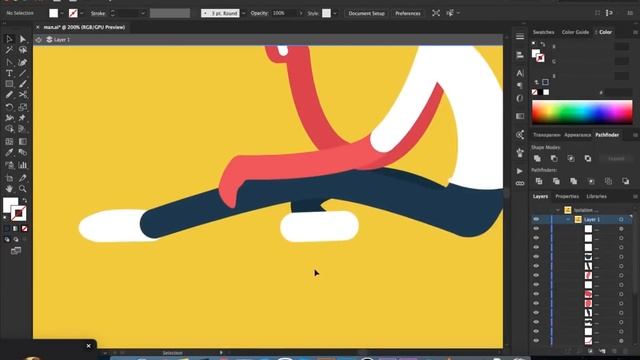Viewport: 640px width, 360px height.
Task: Set paint mode to Color in toolbar
Action: click(7, 229)
